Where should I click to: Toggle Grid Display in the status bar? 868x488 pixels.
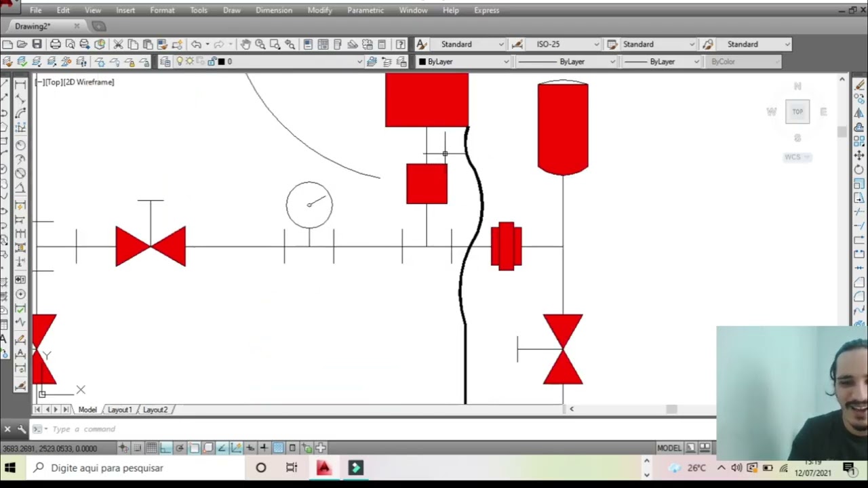coord(151,448)
